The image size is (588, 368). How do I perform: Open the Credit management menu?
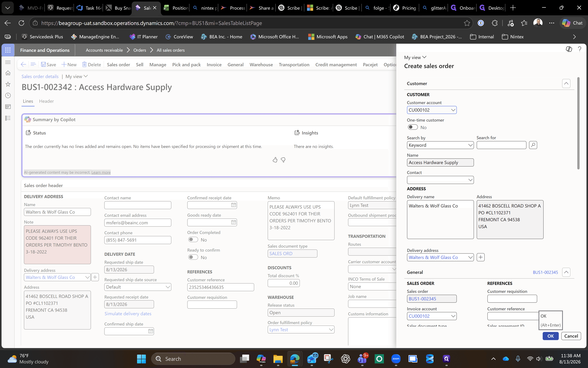[x=336, y=65]
